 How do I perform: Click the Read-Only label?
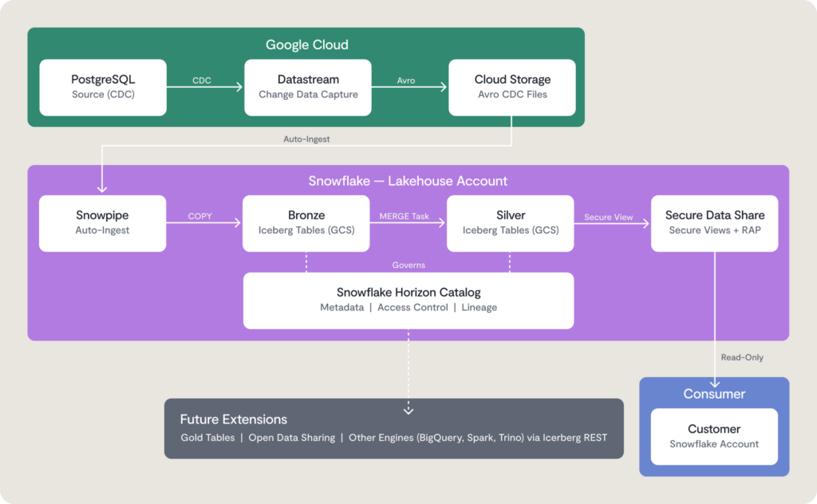(x=742, y=357)
